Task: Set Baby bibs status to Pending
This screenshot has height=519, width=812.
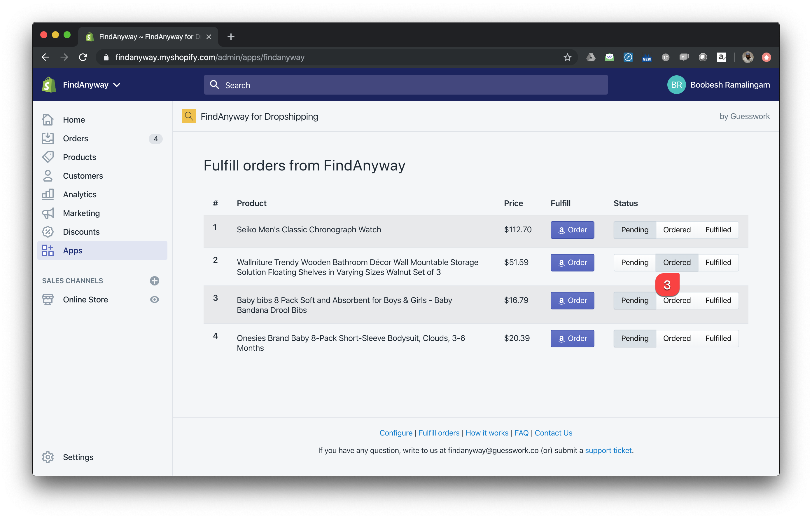Action: coord(635,300)
